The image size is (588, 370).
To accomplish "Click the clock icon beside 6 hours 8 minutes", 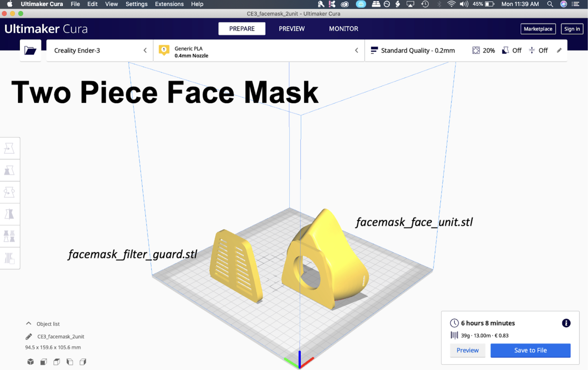I will (x=454, y=323).
